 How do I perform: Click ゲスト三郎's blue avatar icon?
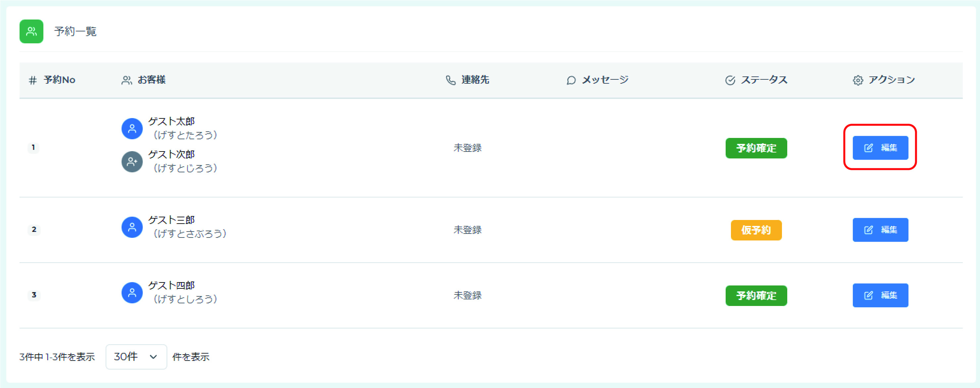(132, 227)
